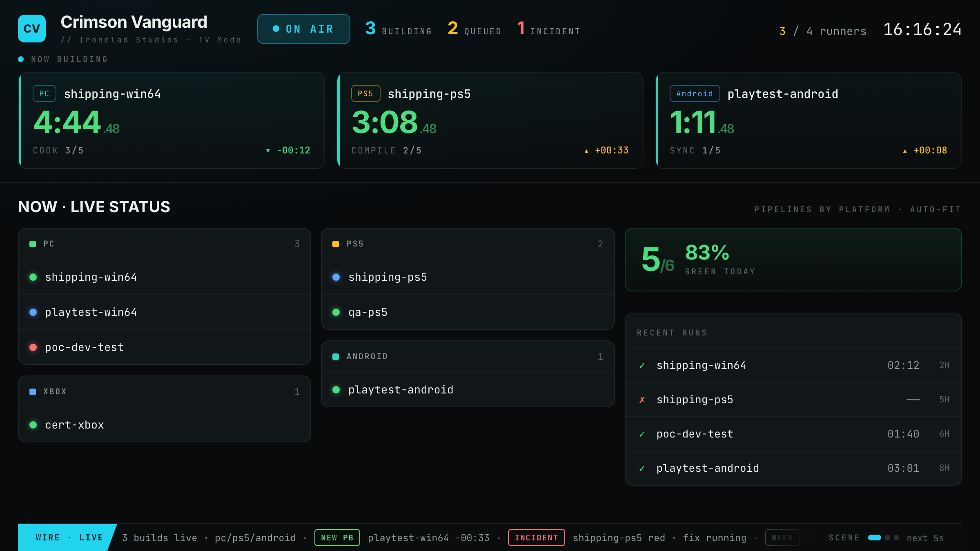Click the blue status dot beside playtest-win64

(x=33, y=312)
